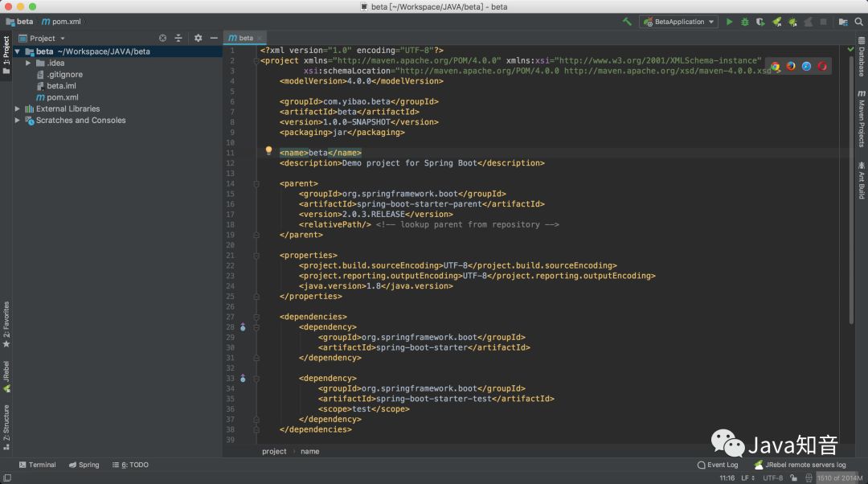Run with coverage icon in toolbar
Image resolution: width=868 pixels, height=484 pixels.
click(760, 22)
